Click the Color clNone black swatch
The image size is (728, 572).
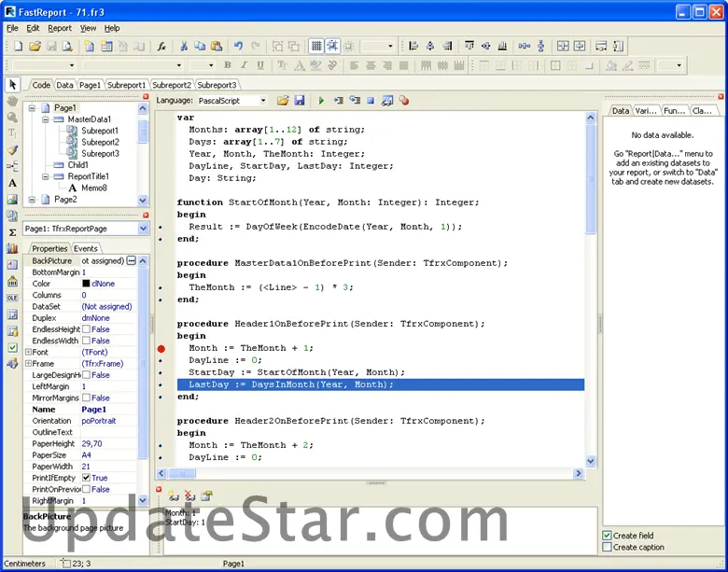click(x=86, y=284)
